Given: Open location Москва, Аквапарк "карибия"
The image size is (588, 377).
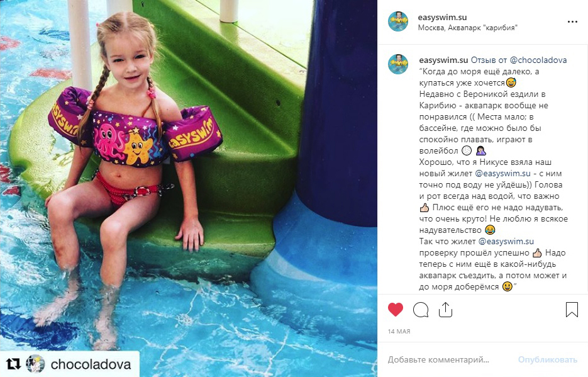Looking at the screenshot, I should [468, 28].
